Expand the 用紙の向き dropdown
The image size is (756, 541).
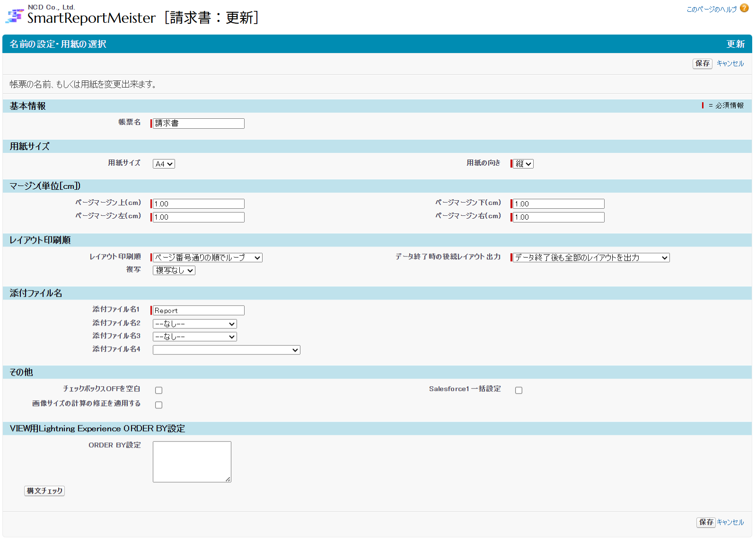523,164
